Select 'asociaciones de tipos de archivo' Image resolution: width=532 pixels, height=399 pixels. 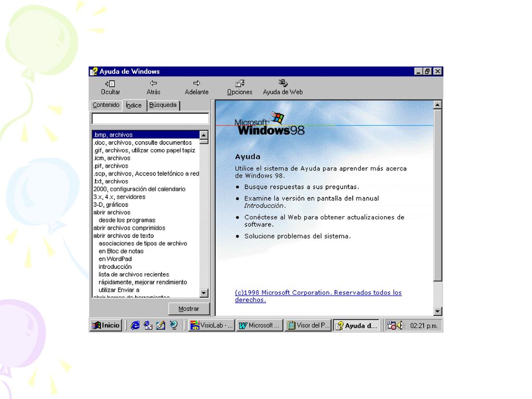tap(146, 244)
